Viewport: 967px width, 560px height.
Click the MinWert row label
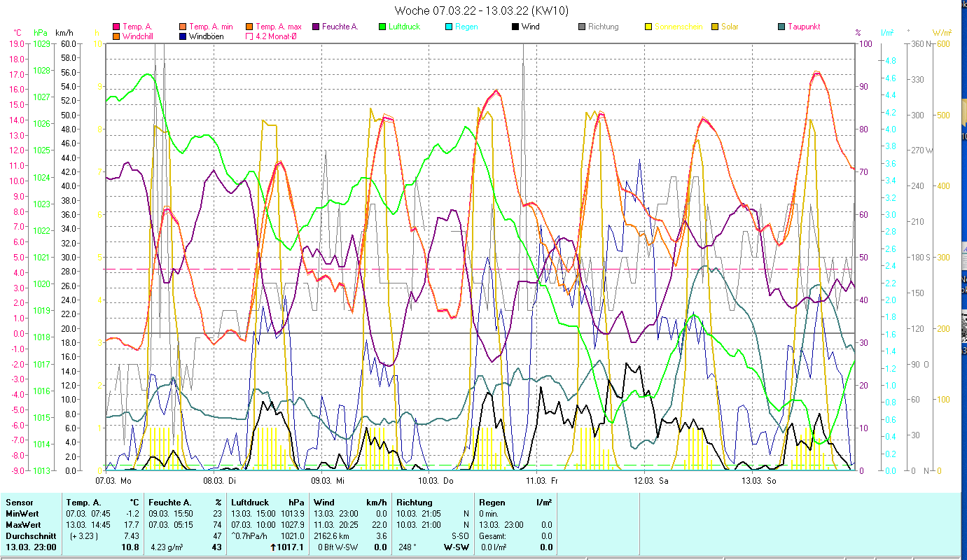[22, 514]
